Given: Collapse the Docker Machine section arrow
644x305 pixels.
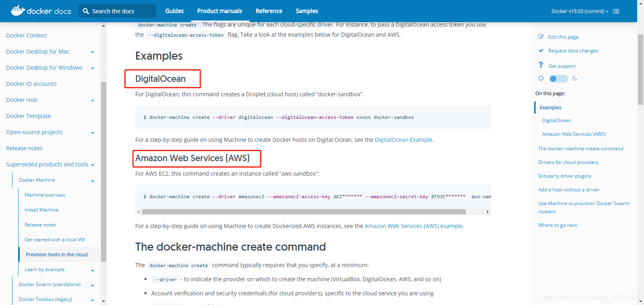Looking at the screenshot, I should 93,181.
